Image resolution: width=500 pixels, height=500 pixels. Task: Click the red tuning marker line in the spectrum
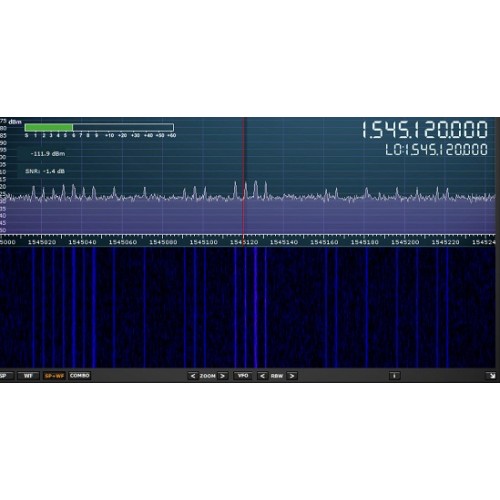click(243, 176)
